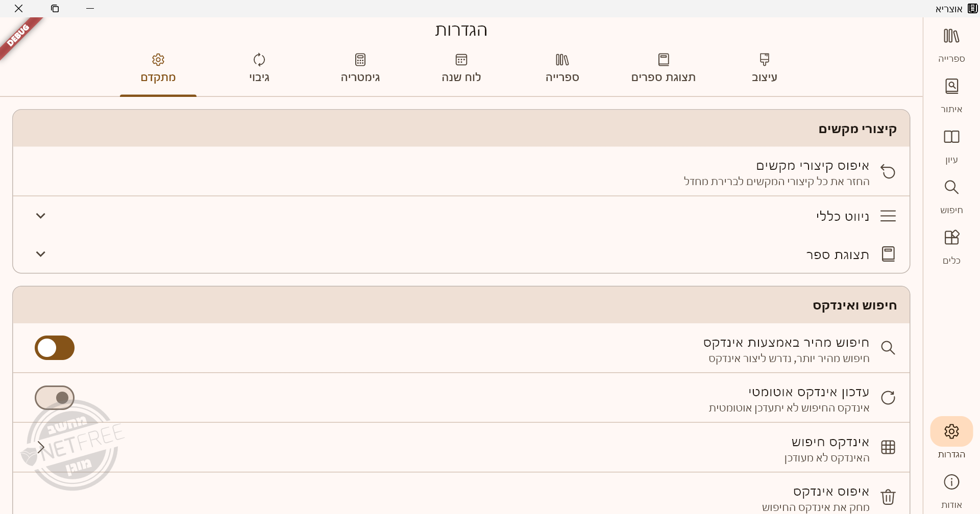Expand the ניווט כללי shortcuts section
980x514 pixels.
(41, 216)
